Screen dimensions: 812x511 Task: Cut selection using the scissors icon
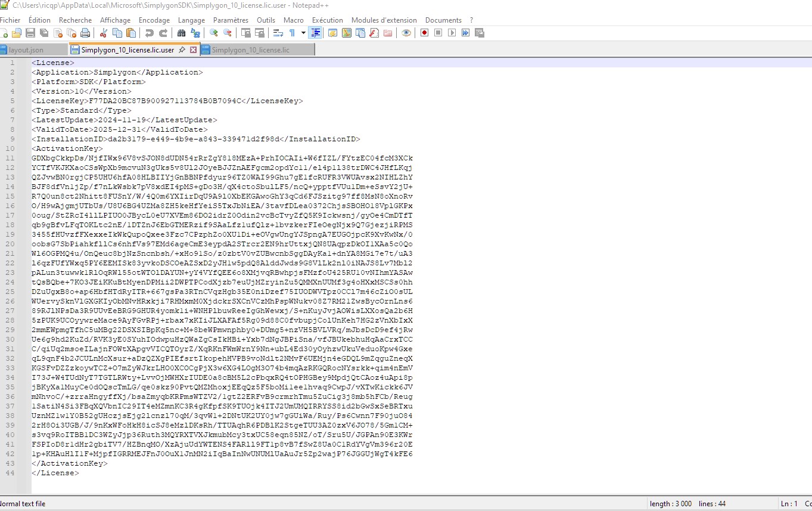104,33
